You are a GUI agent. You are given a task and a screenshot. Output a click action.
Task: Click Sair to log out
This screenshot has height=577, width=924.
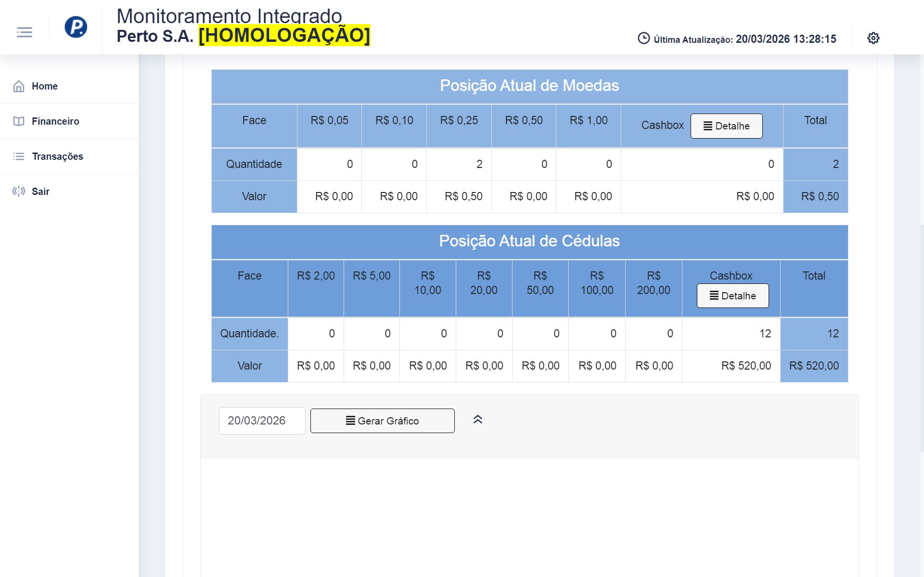pos(41,191)
